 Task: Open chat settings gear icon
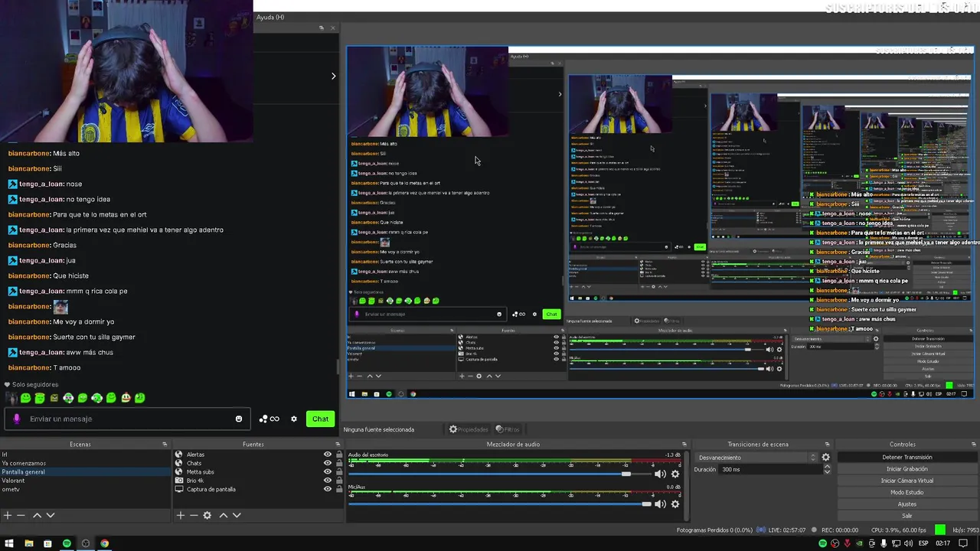(293, 419)
